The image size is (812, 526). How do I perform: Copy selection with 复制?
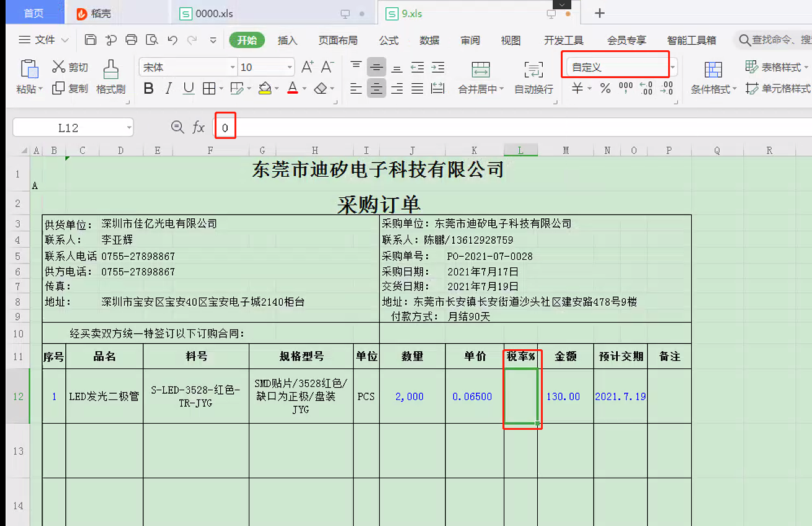pyautogui.click(x=70, y=89)
